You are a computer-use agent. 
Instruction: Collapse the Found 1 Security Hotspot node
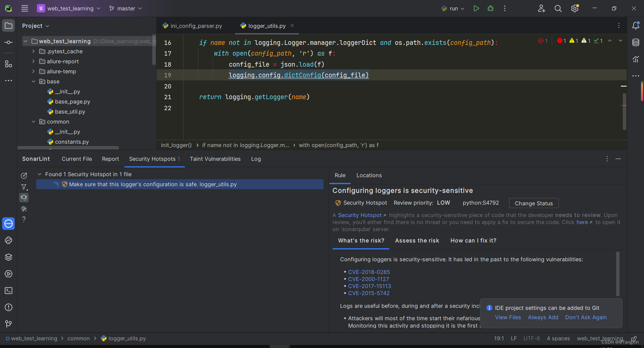tap(40, 174)
